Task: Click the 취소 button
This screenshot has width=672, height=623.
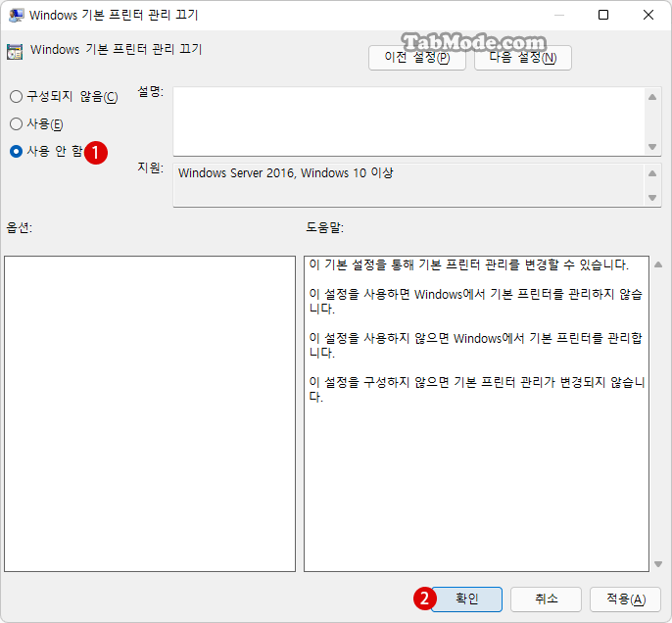Action: coord(546,599)
